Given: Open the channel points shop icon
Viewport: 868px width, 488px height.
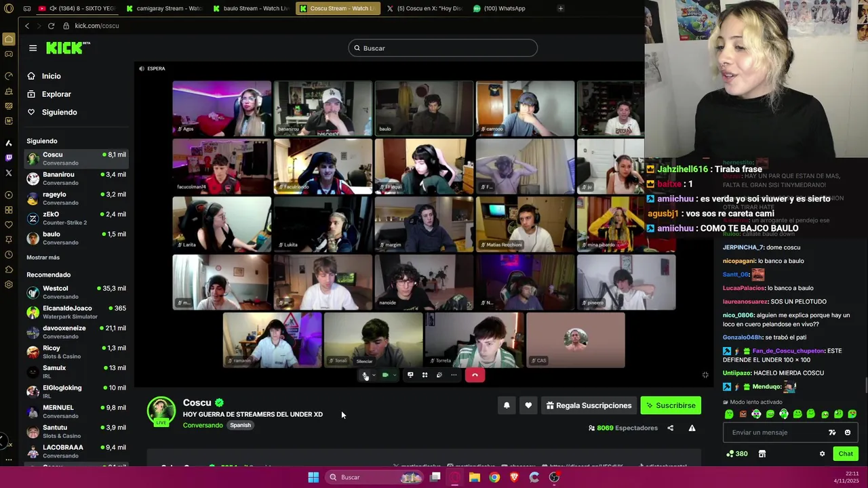Looking at the screenshot, I should coord(762,453).
